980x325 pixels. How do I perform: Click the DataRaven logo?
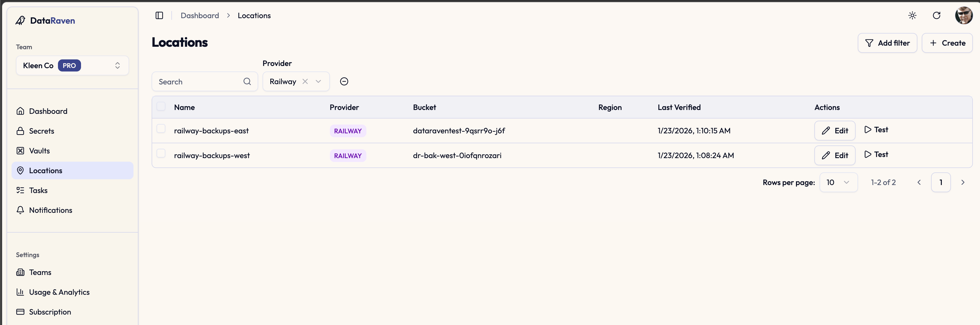coord(45,21)
